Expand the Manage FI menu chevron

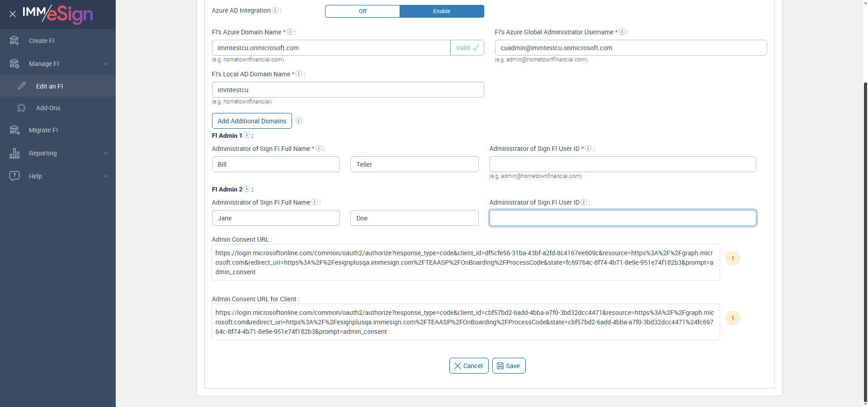[106, 64]
